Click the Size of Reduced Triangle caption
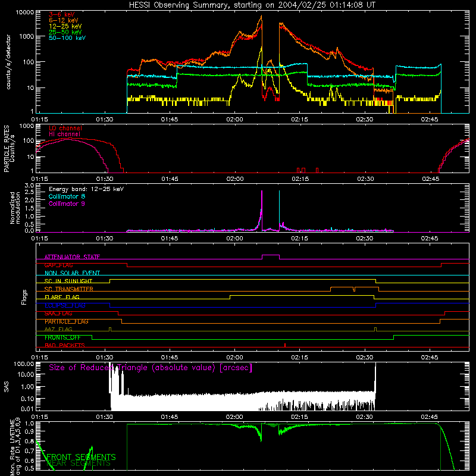Screen dimensions: 476x476 151,368
